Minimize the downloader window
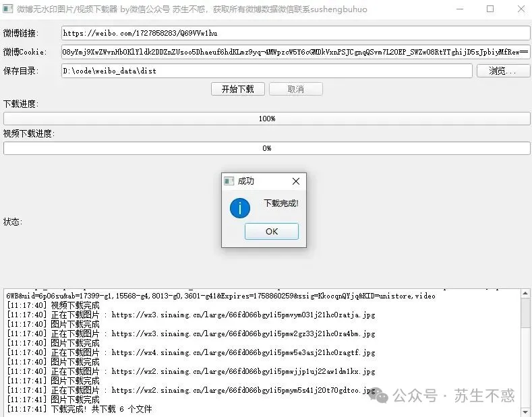Image resolution: width=532 pixels, height=417 pixels. point(460,9)
